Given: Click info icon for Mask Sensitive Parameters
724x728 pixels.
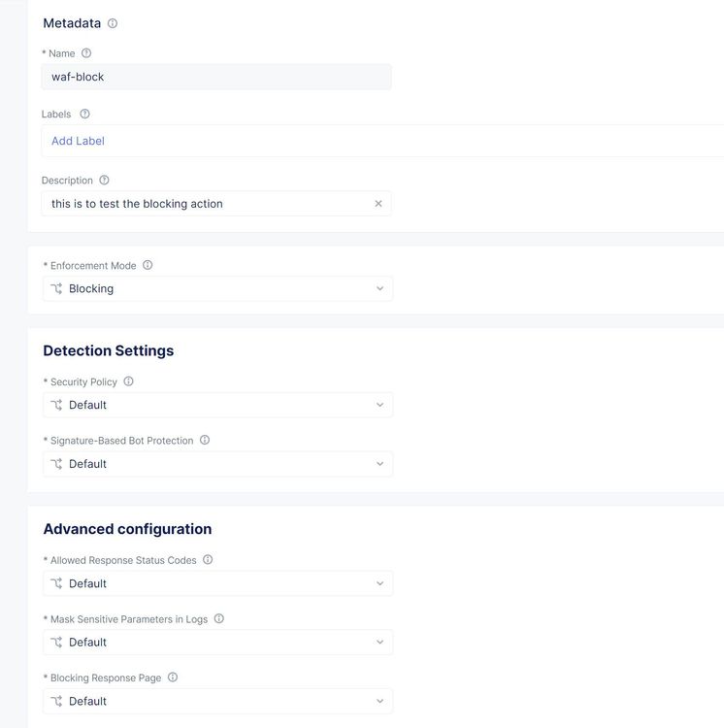Looking at the screenshot, I should click(219, 618).
